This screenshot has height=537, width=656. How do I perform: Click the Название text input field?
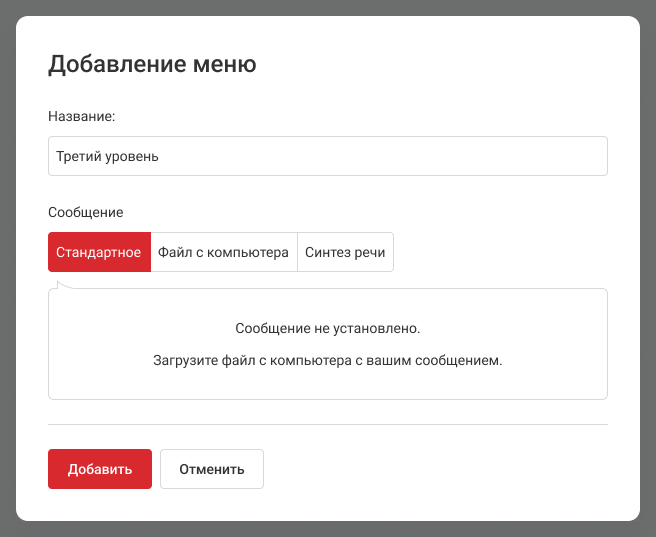400,156
